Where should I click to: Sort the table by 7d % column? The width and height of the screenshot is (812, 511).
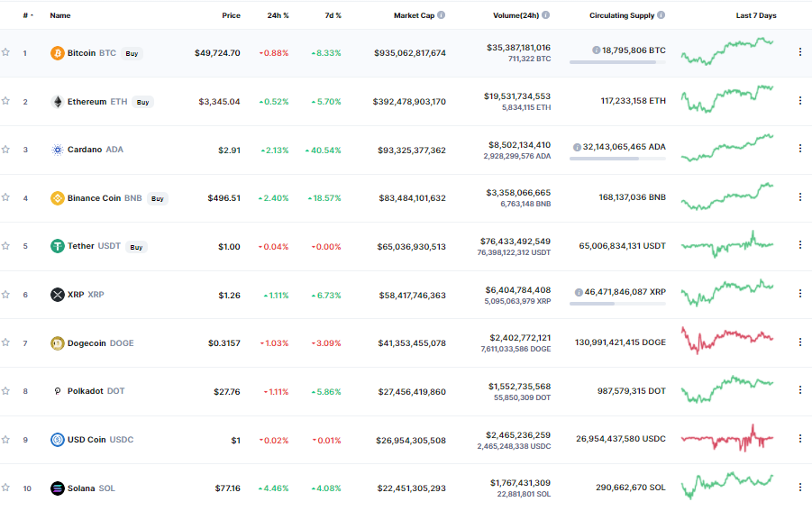[x=333, y=15]
